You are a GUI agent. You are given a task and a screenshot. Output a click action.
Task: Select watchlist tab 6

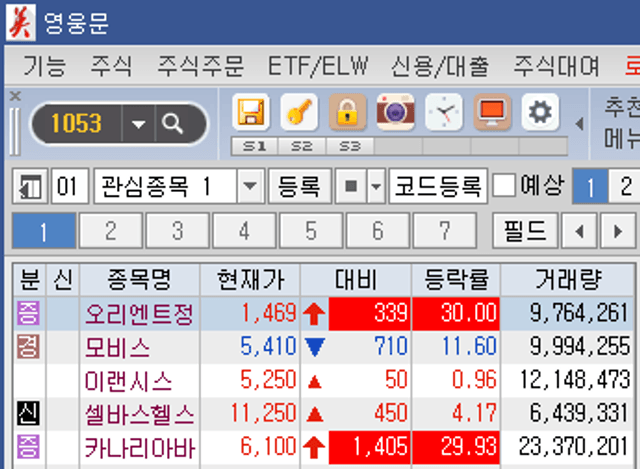coord(378,231)
